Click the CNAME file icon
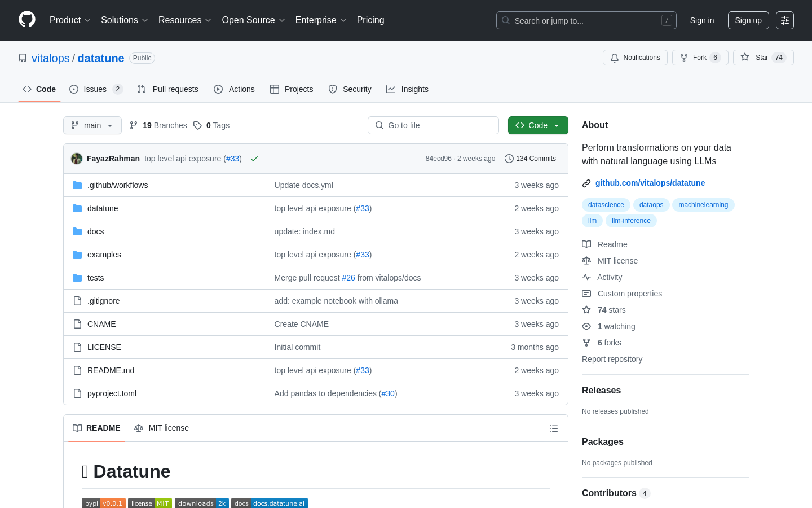 [x=77, y=324]
